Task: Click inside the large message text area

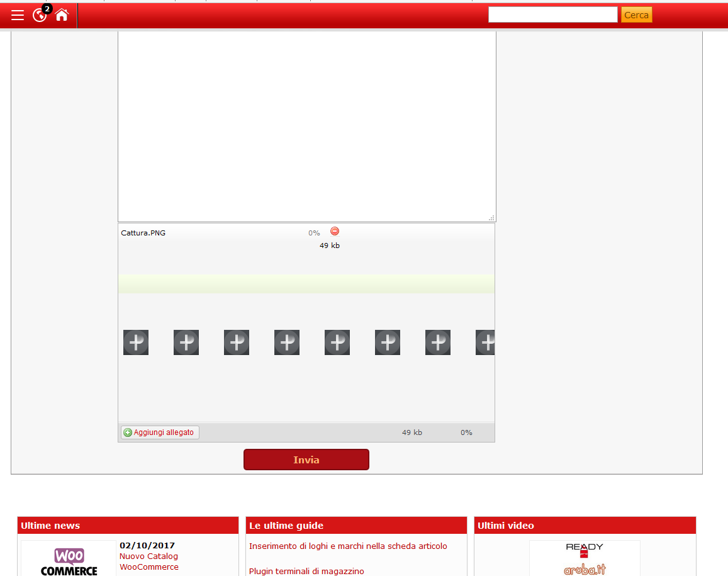Action: click(307, 125)
